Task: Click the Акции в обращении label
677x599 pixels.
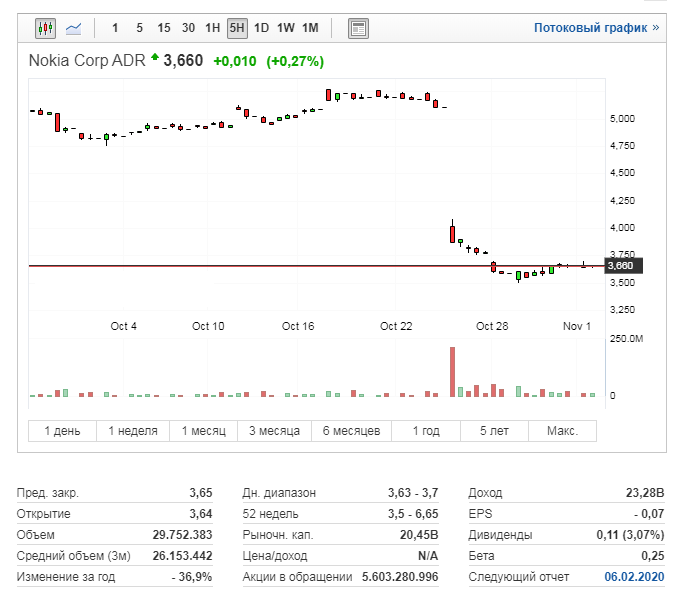Action: point(297,577)
